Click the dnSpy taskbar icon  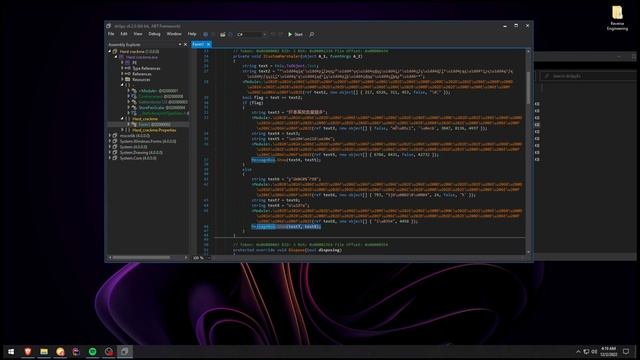tap(124, 351)
